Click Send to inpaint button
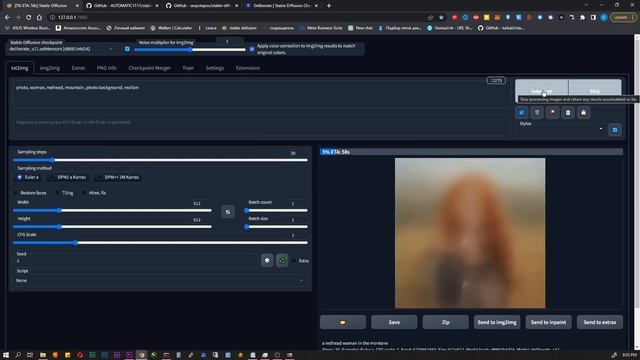This screenshot has width=640, height=360. [548, 322]
